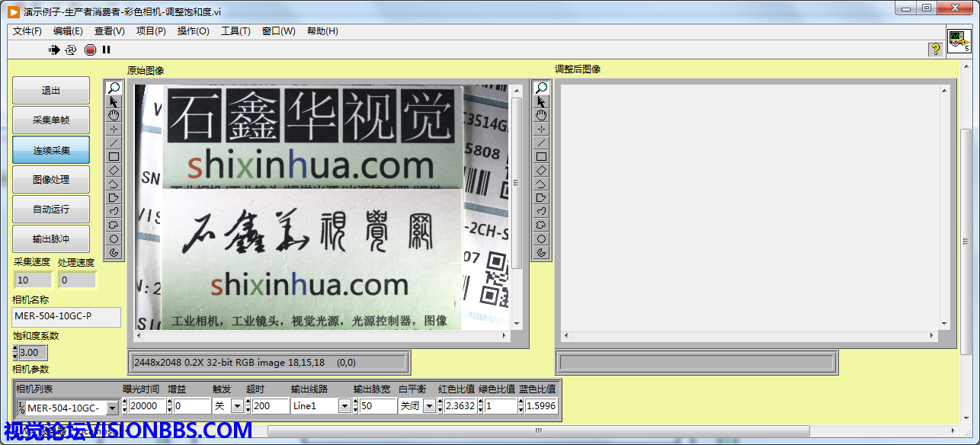Viewport: 980px width, 445px height.
Task: Activate the Line tool in 原始图像 palette
Action: coord(114,142)
